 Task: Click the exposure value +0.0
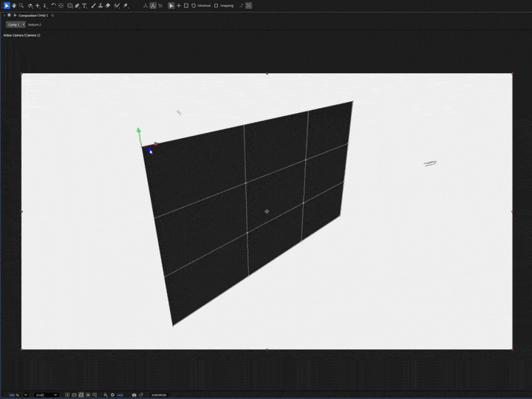(x=120, y=395)
